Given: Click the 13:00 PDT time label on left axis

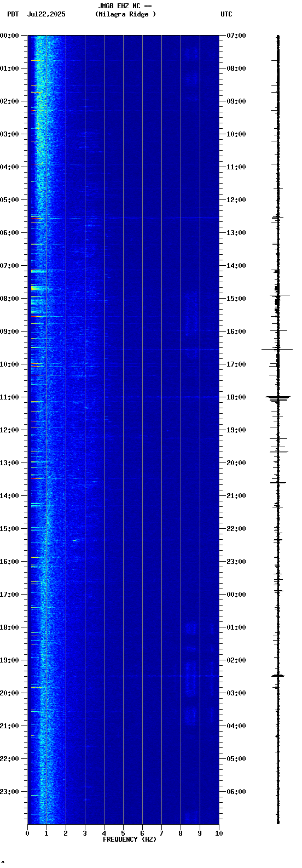Looking at the screenshot, I should pyautogui.click(x=9, y=463).
